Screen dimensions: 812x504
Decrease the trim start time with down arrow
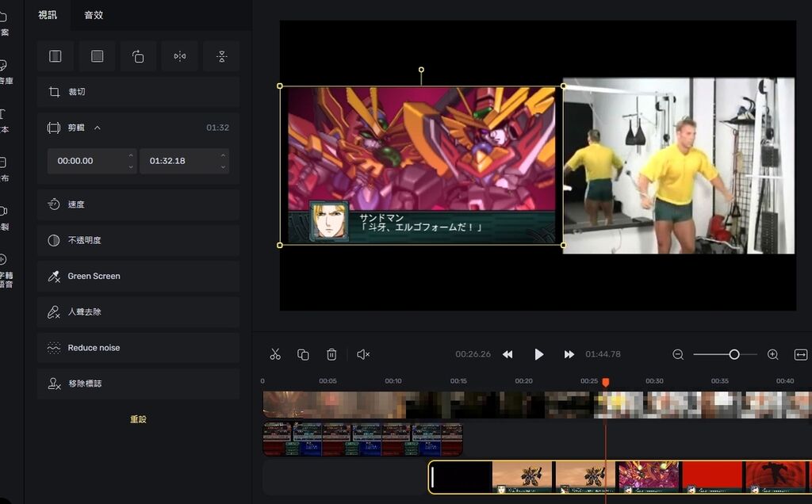(131, 166)
